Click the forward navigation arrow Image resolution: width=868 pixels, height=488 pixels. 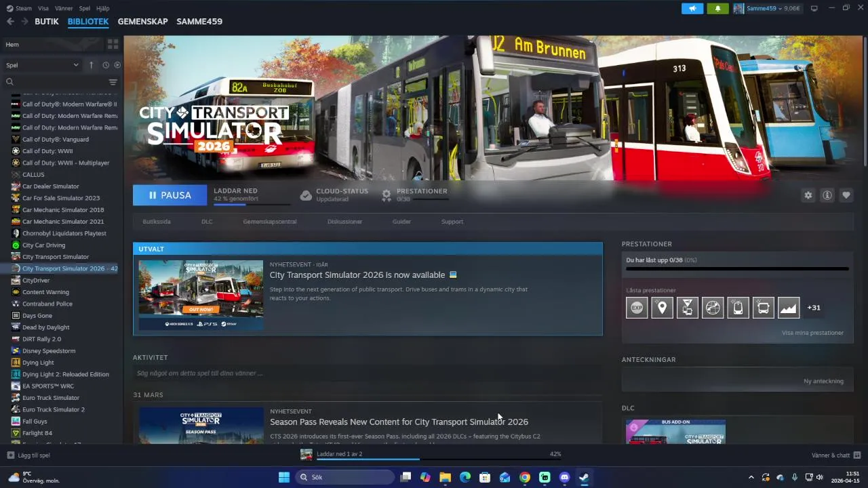pyautogui.click(x=24, y=22)
